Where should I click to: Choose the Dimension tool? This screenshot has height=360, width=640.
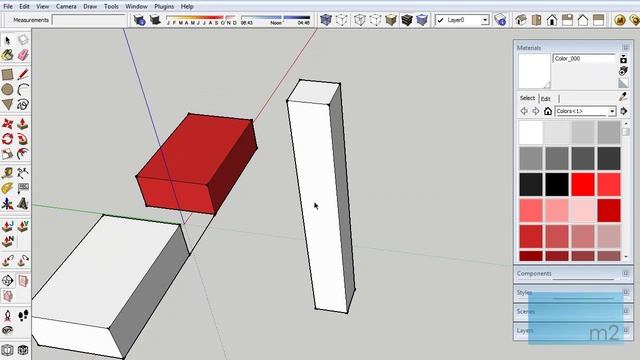coord(23,173)
